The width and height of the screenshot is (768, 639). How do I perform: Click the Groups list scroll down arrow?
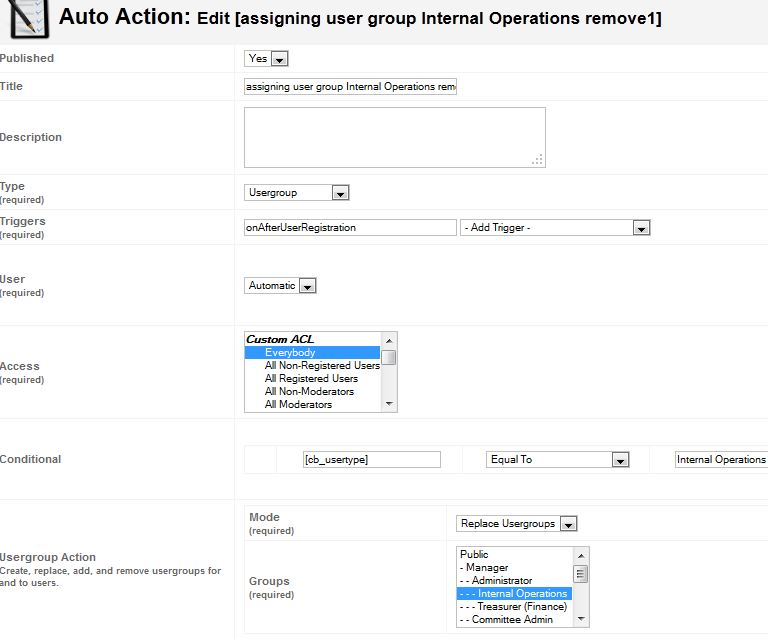(x=581, y=619)
